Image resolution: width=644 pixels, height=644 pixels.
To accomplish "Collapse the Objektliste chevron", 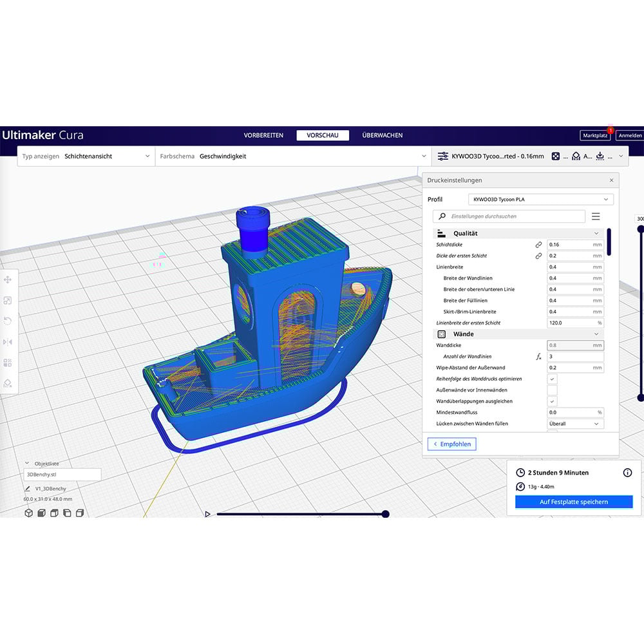I will point(27,463).
